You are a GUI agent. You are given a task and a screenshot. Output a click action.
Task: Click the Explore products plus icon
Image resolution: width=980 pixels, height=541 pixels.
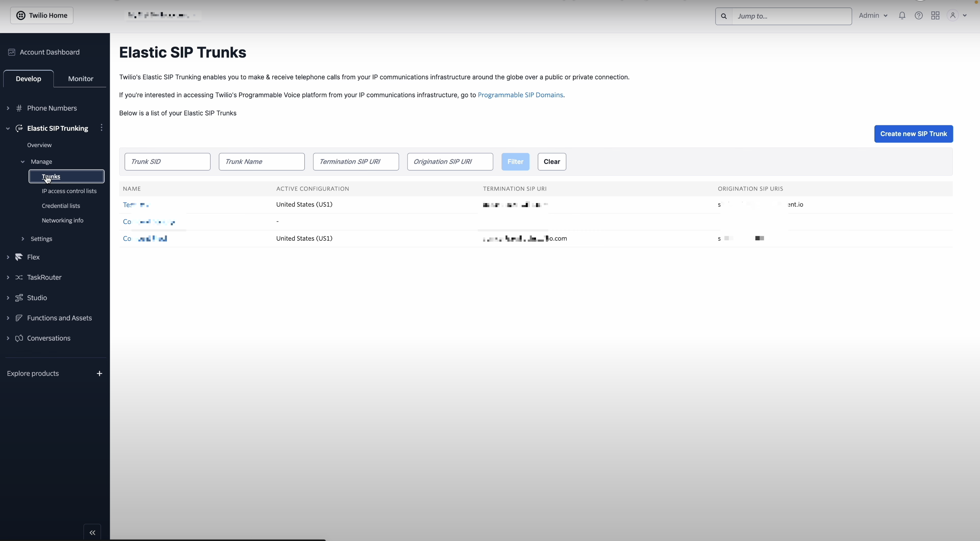pyautogui.click(x=99, y=374)
